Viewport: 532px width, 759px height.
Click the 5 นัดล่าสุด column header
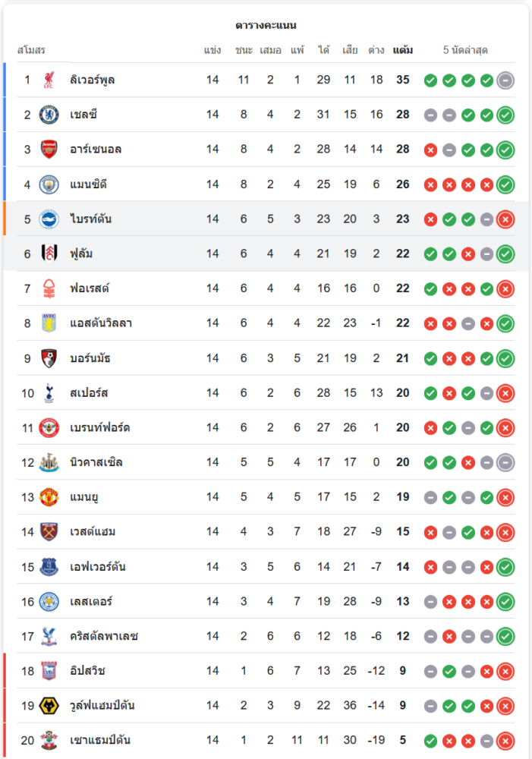coord(465,51)
